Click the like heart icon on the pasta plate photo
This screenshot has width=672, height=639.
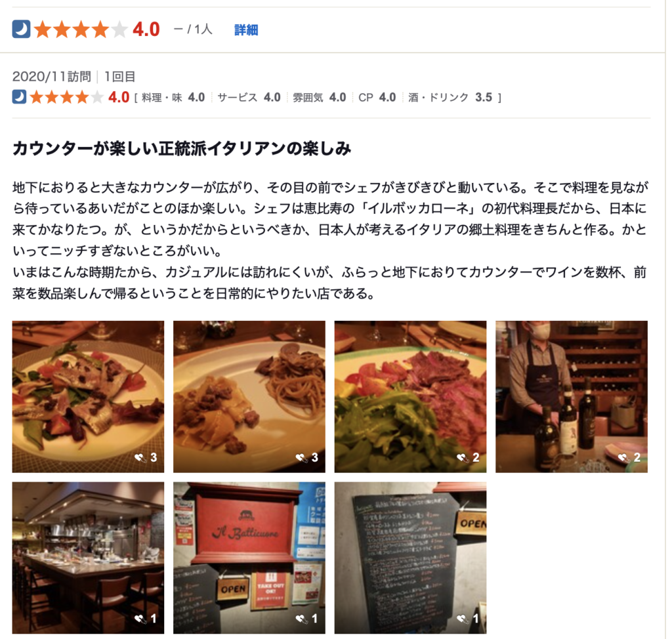pos(301,458)
